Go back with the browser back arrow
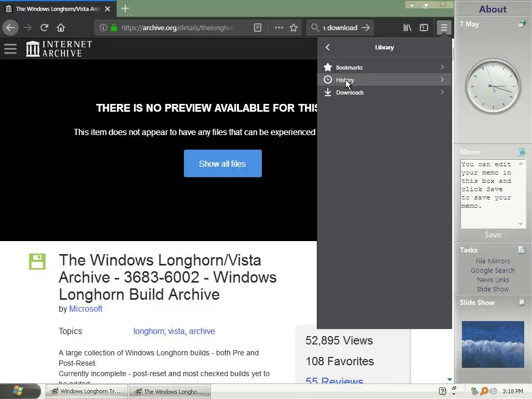The image size is (532, 399). point(10,28)
